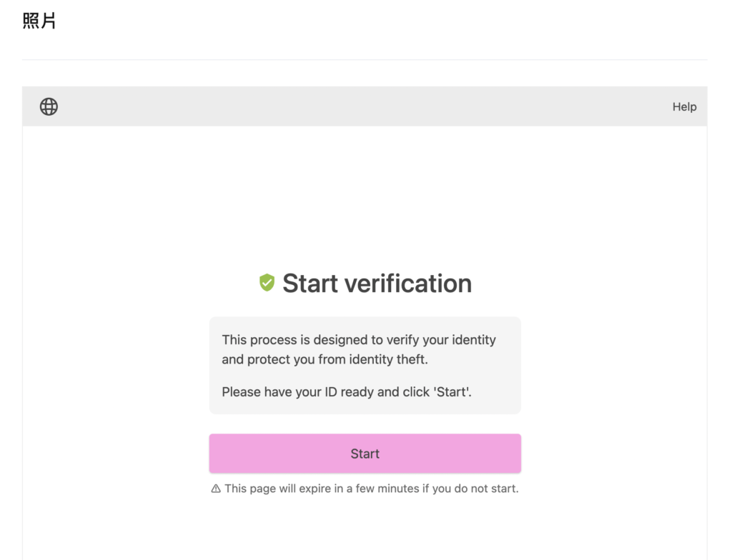Image resolution: width=732 pixels, height=560 pixels.
Task: Click the "protect you from identity theft" line
Action: click(325, 359)
